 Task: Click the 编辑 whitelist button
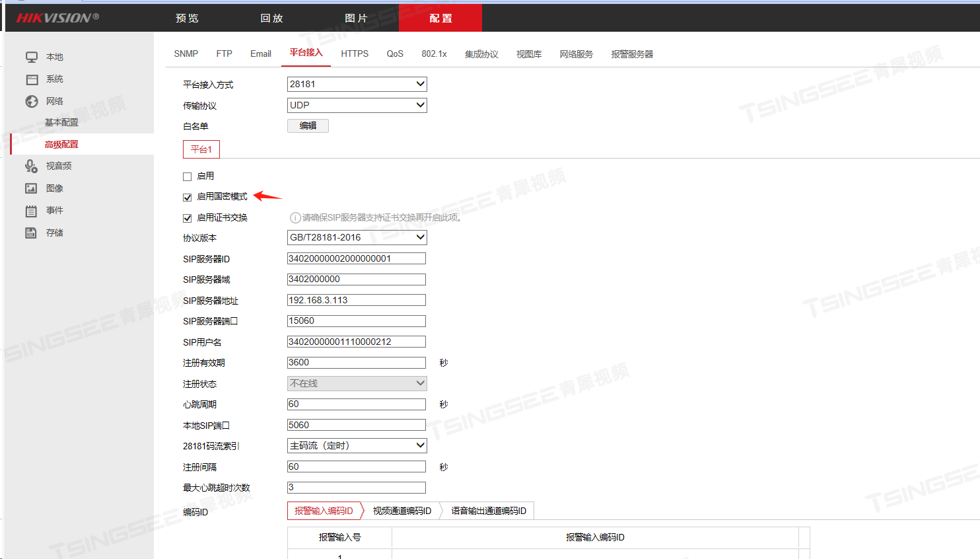click(x=308, y=126)
